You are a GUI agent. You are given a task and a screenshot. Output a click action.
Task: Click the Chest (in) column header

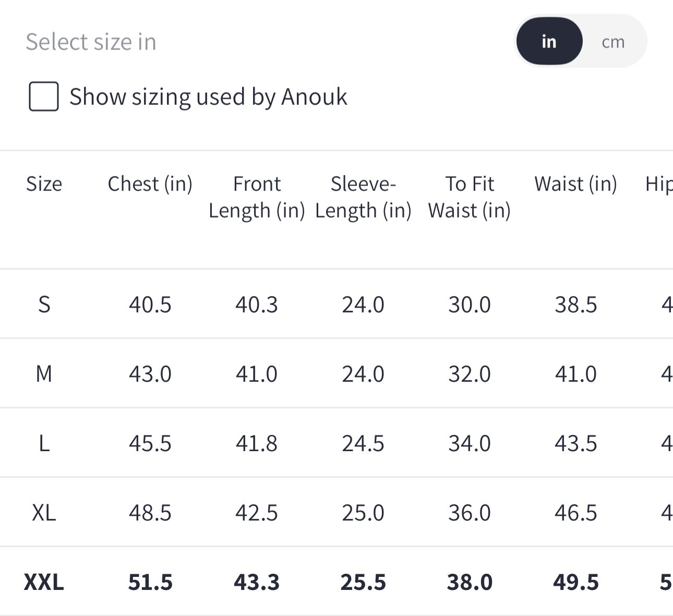pos(150,184)
